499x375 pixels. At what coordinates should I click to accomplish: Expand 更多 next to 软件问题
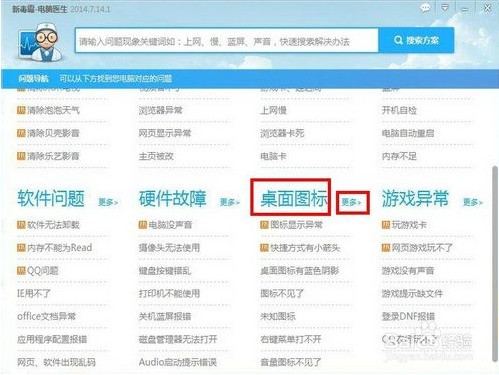[108, 202]
